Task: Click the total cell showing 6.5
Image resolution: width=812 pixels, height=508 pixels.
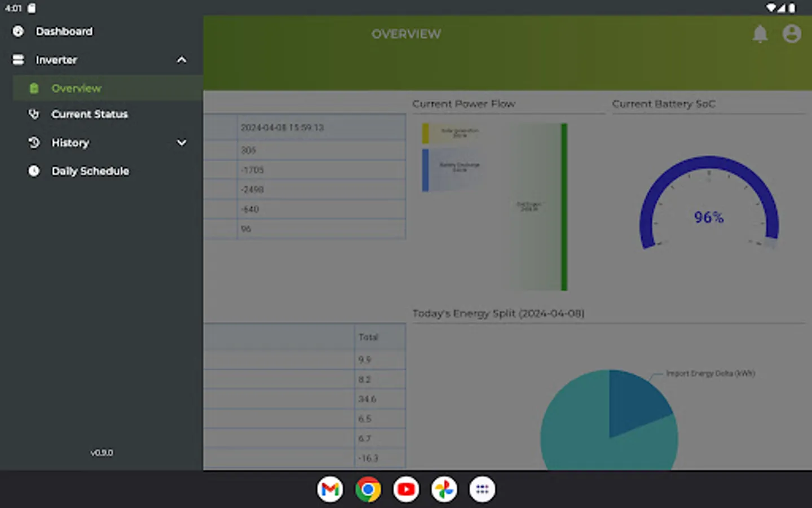Action: pos(380,419)
